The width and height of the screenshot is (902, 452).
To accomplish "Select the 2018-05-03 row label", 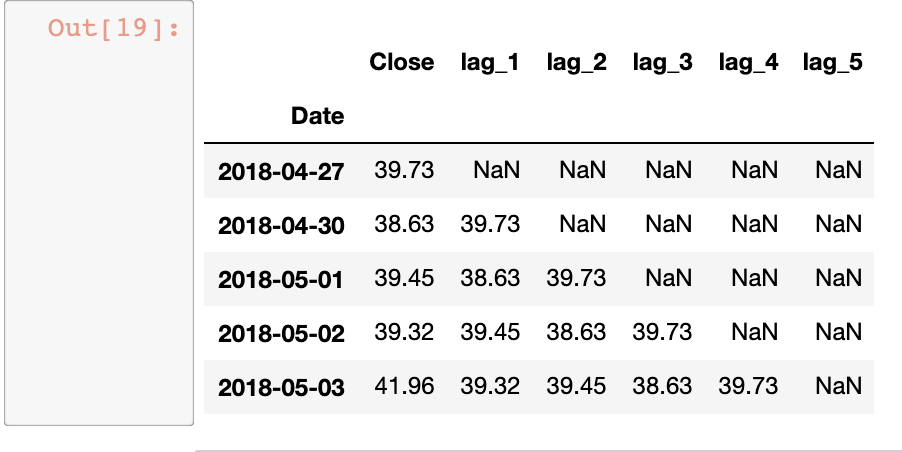I will [281, 387].
